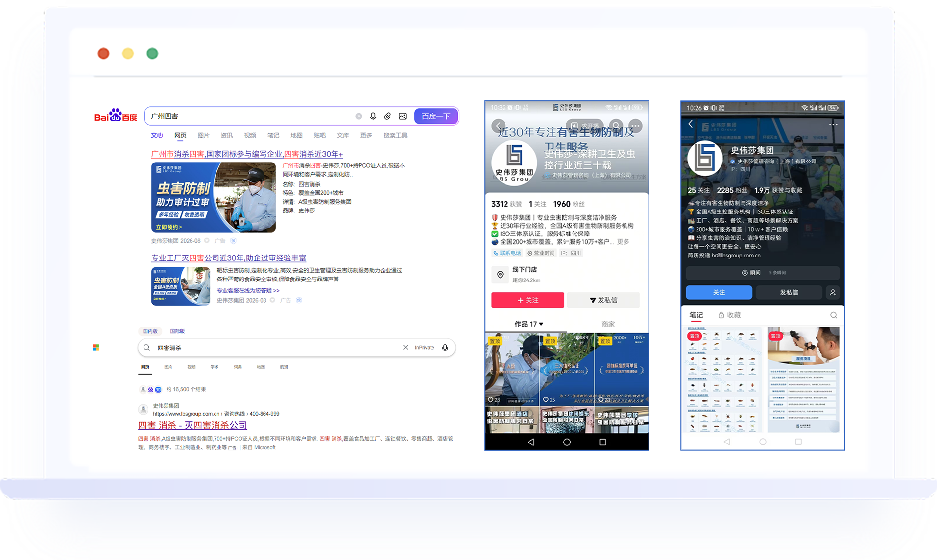Viewport: 937px width, 560px height.
Task: Open the locked 收藏 tab
Action: pyautogui.click(x=729, y=315)
